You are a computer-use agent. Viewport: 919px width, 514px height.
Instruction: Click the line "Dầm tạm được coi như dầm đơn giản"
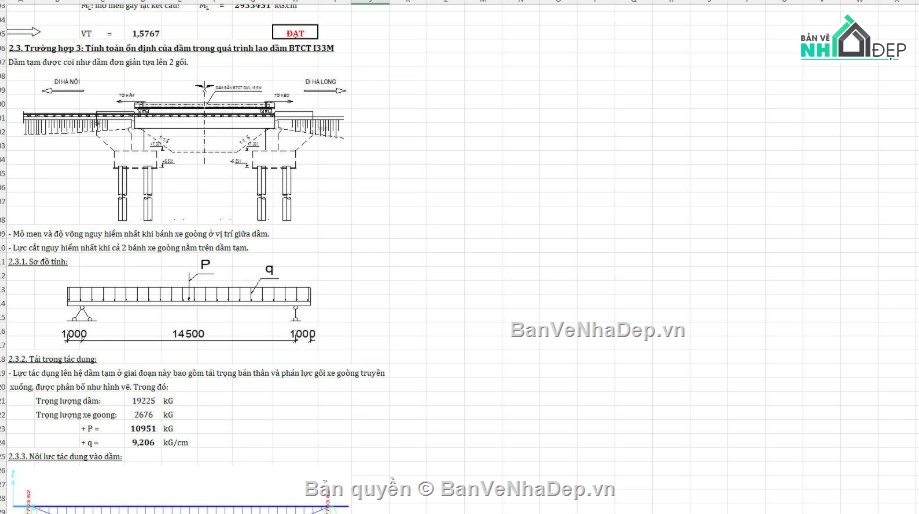98,62
